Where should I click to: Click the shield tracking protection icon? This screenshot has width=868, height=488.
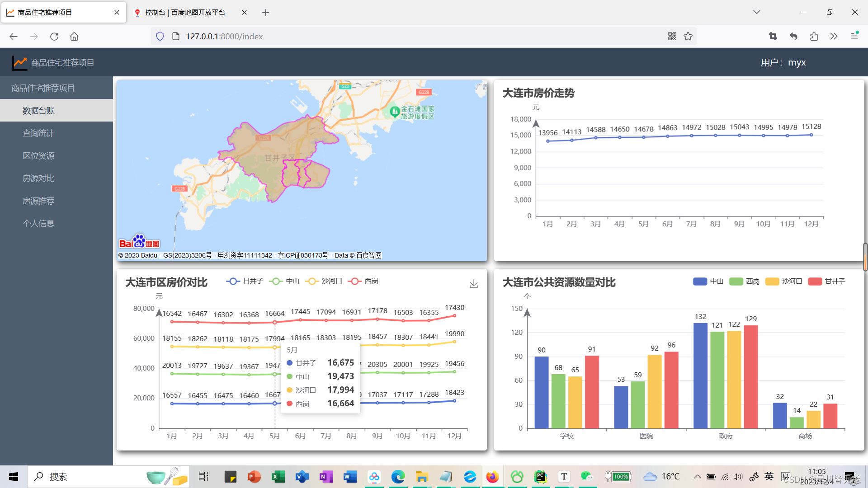click(160, 37)
